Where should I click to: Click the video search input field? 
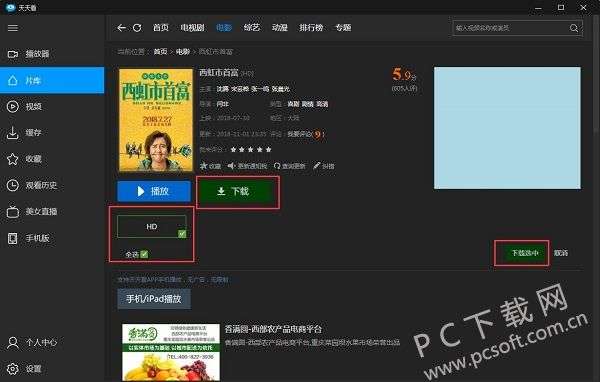click(x=510, y=28)
